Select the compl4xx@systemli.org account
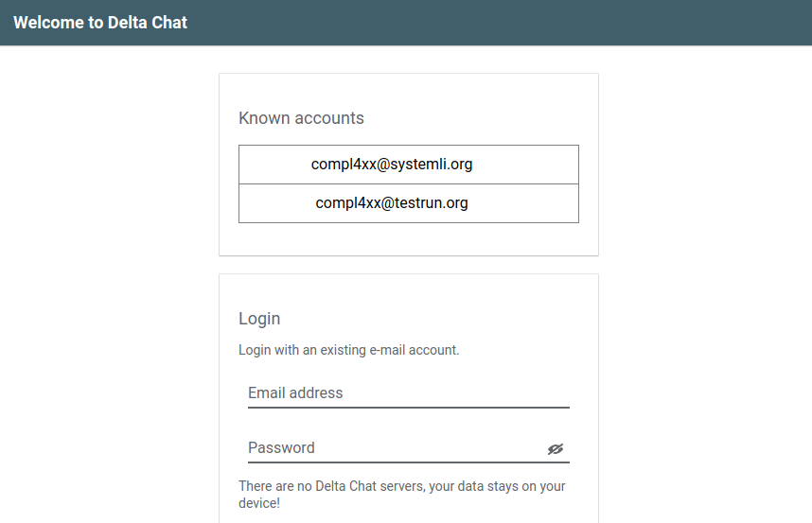812x523 pixels. pos(392,165)
